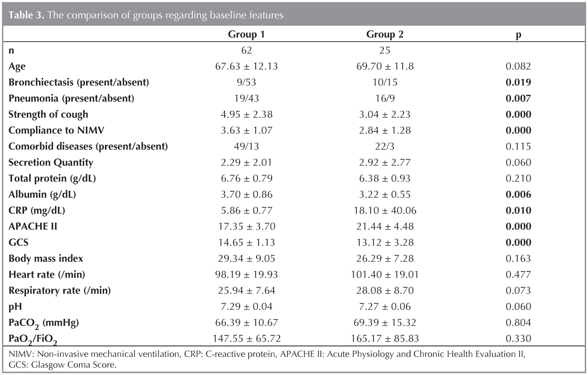Select the Group 1 column header

[x=246, y=35]
